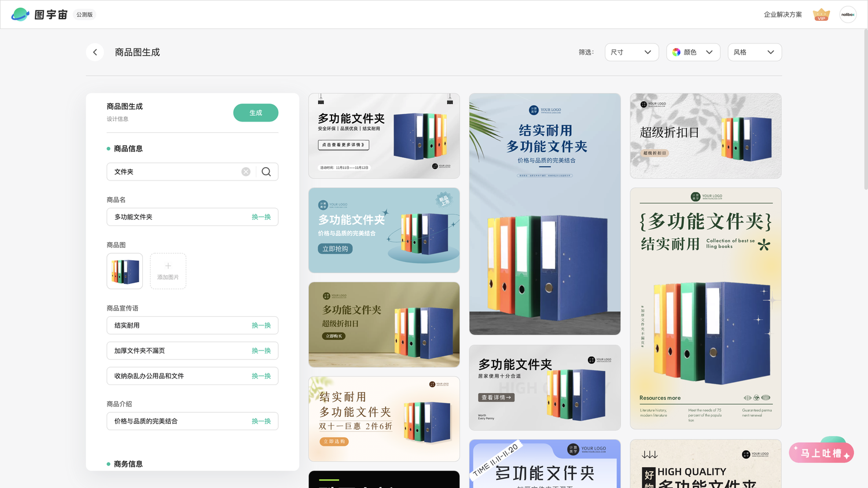
Task: Click 换一换 beside 结实耐用
Action: (x=261, y=326)
